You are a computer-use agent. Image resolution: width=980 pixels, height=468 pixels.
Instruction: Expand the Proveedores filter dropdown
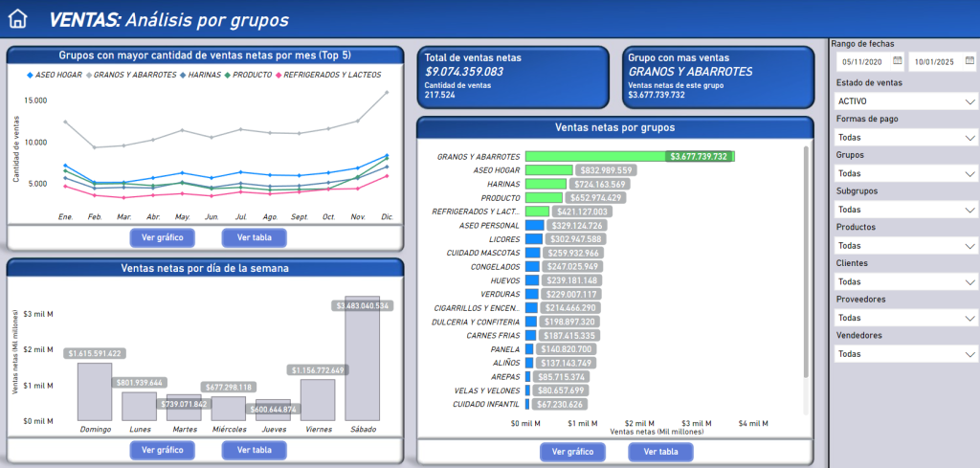pyautogui.click(x=968, y=318)
